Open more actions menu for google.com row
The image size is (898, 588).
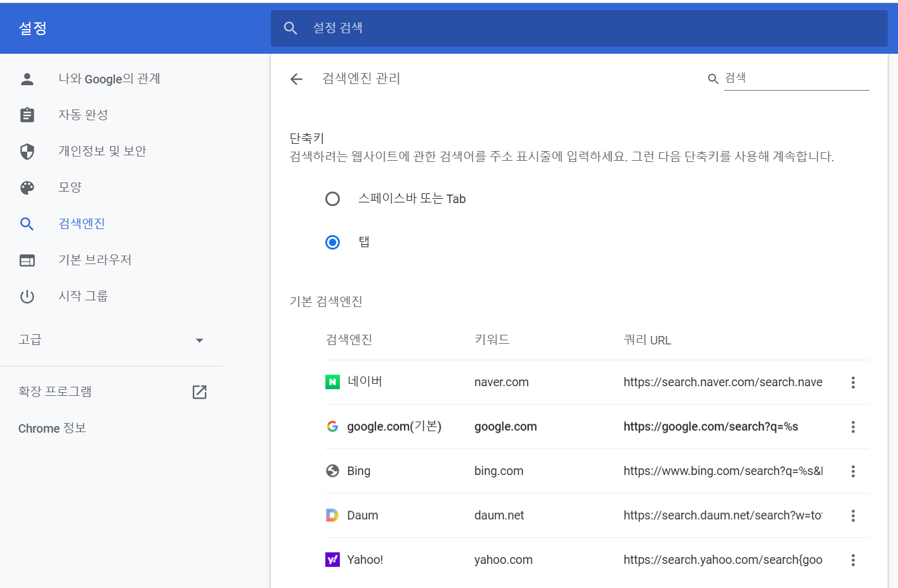point(853,427)
